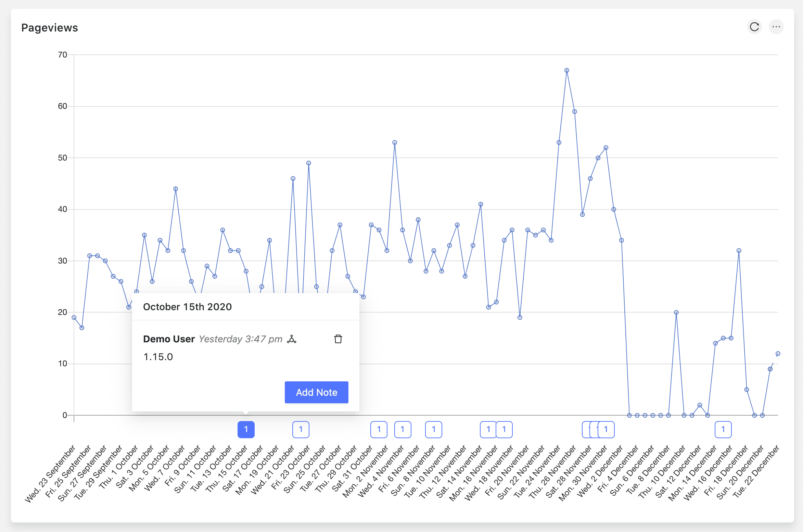Open the three-dot more options menu
Screen dimensions: 803x532
(776, 27)
